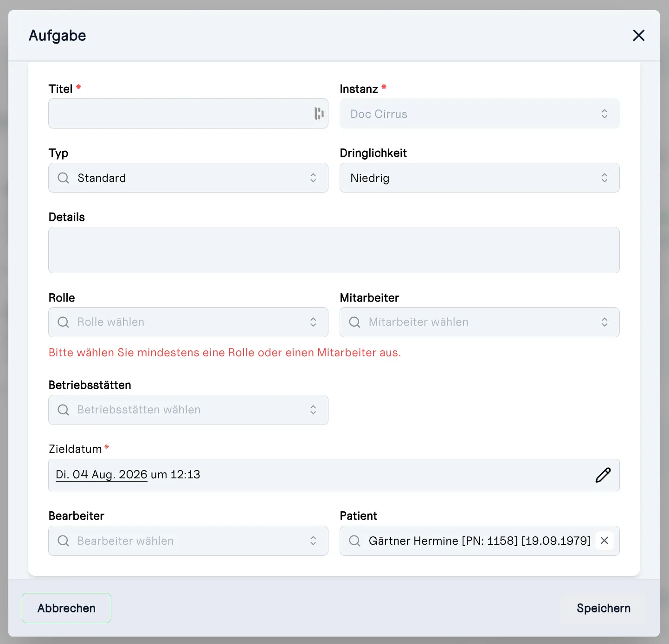Click the date link Di. 04 Aug. 2026

point(102,475)
